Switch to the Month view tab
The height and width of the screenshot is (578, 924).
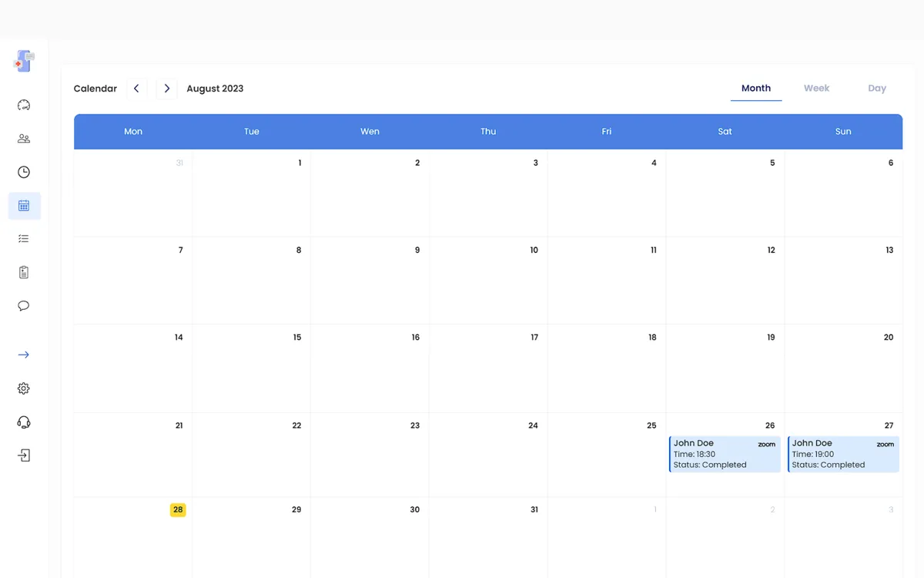point(756,89)
